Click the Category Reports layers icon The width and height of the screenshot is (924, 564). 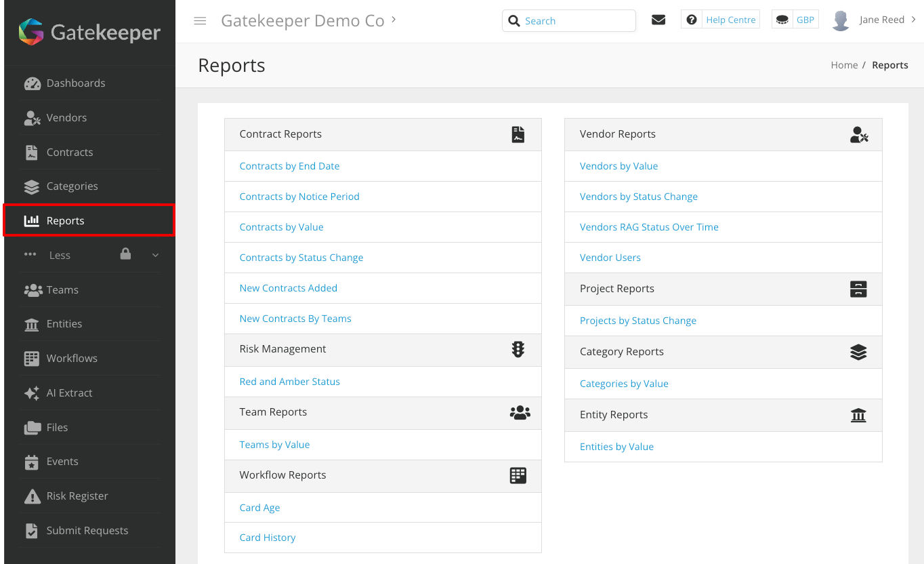point(858,352)
